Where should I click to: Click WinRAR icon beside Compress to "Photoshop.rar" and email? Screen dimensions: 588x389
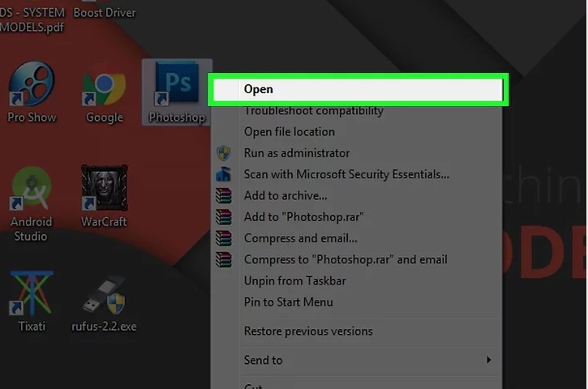pyautogui.click(x=224, y=259)
